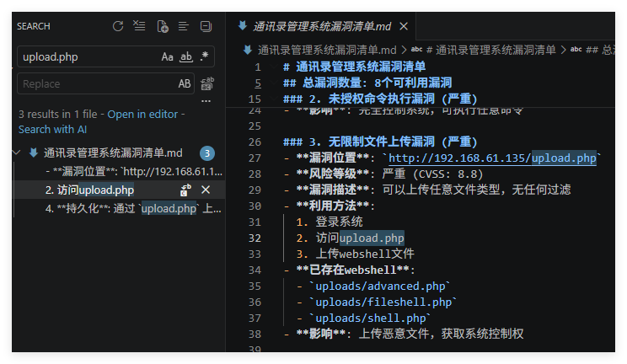Toggle search details ellipsis
Screen dimensions: 627x364
coord(206,101)
